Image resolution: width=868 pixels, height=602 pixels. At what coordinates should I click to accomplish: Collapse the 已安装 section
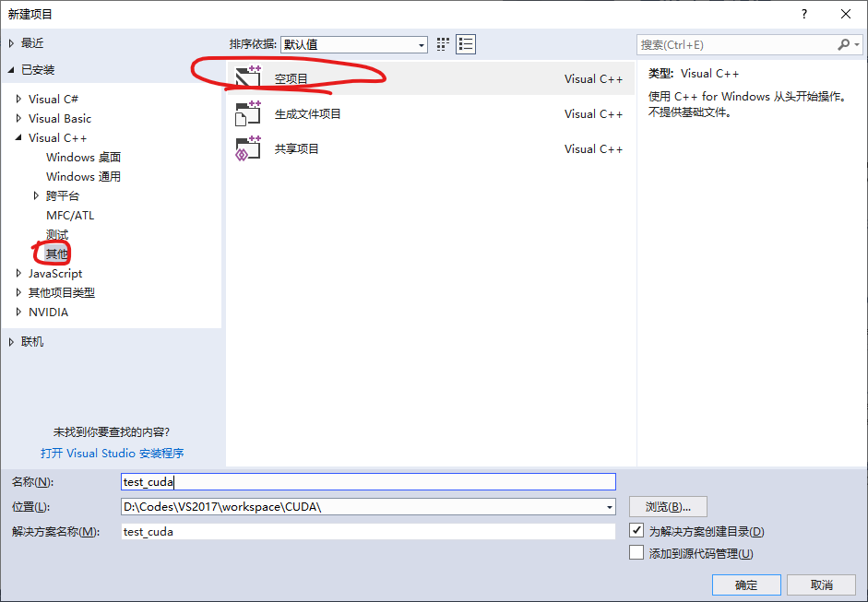[11, 70]
